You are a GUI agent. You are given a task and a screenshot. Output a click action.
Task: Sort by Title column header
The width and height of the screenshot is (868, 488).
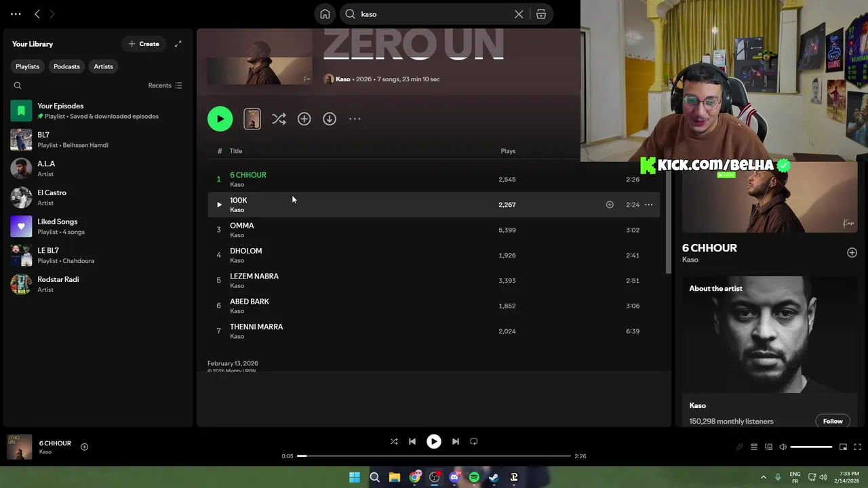pyautogui.click(x=236, y=151)
